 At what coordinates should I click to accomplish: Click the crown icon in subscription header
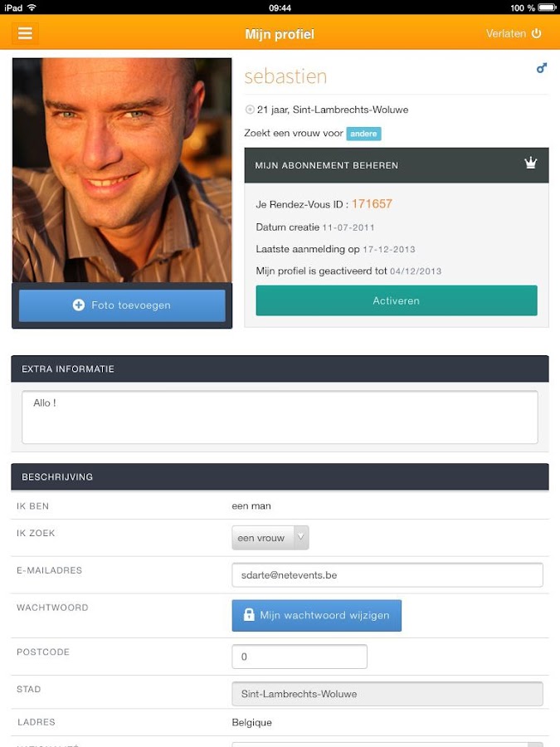coord(531,164)
